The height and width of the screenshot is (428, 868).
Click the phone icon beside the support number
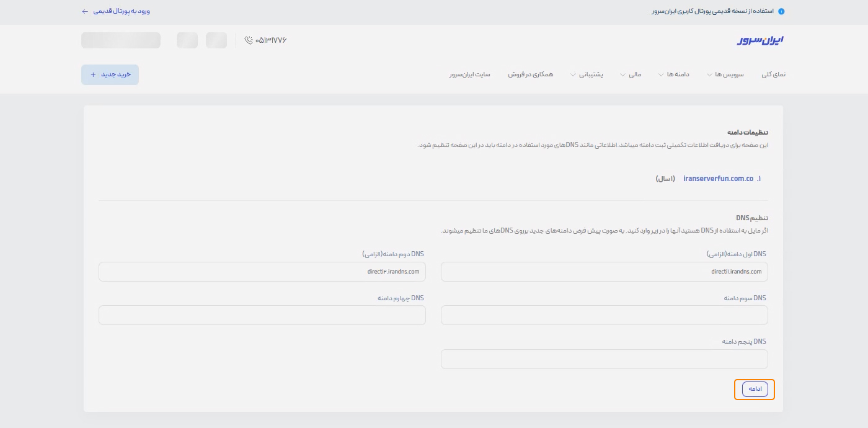tap(249, 40)
